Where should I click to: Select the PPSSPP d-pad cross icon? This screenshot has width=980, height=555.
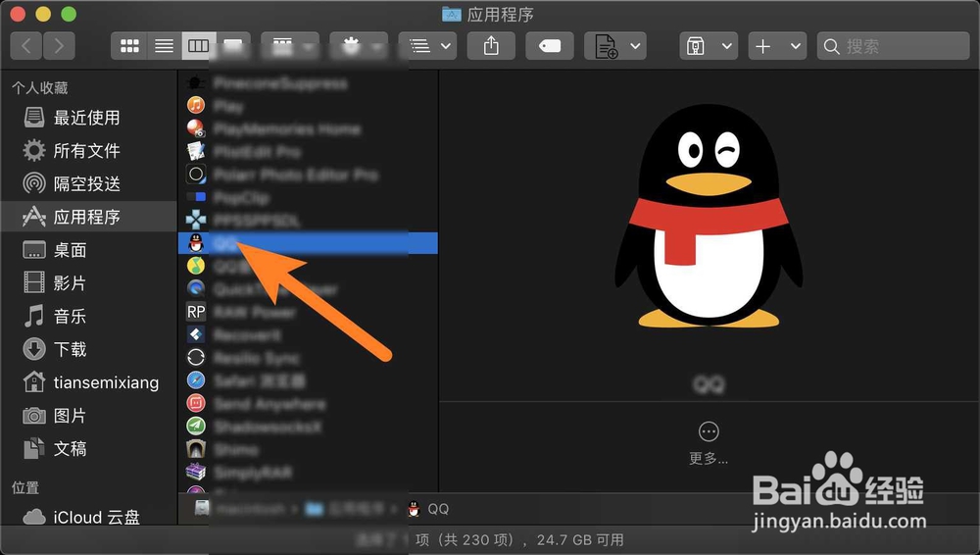[196, 220]
